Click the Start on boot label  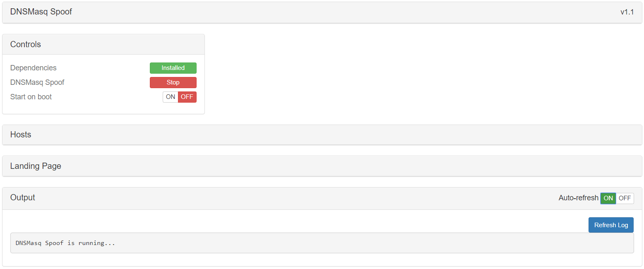click(x=31, y=97)
